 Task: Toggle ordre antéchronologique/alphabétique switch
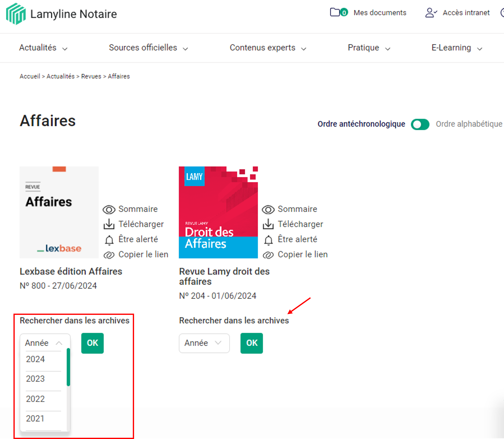point(420,124)
